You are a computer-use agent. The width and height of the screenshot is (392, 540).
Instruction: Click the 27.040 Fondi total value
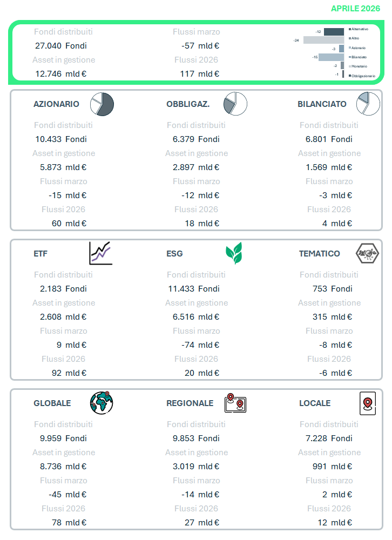point(60,46)
